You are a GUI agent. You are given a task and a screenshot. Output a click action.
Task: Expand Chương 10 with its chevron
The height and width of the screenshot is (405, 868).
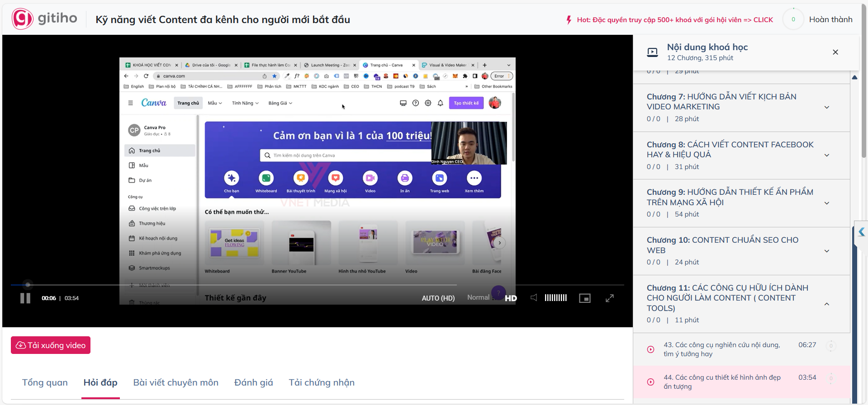pyautogui.click(x=827, y=251)
